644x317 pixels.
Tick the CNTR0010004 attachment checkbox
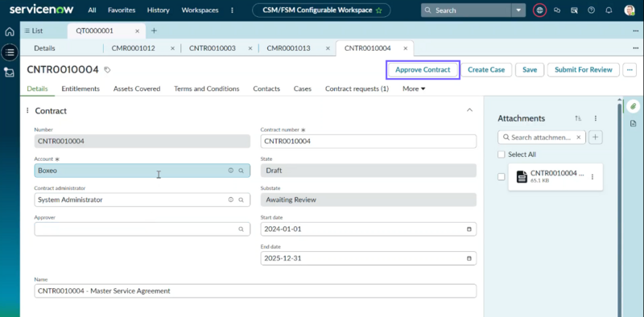click(501, 177)
